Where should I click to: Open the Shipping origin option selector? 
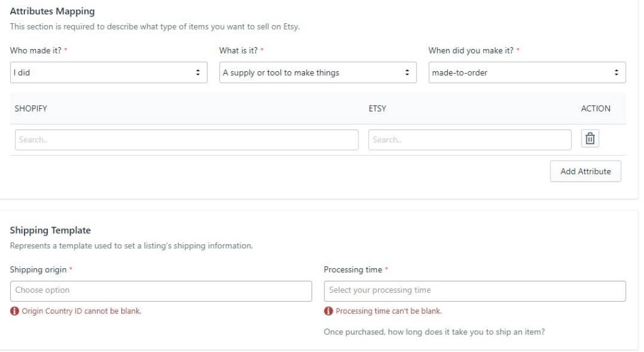161,291
